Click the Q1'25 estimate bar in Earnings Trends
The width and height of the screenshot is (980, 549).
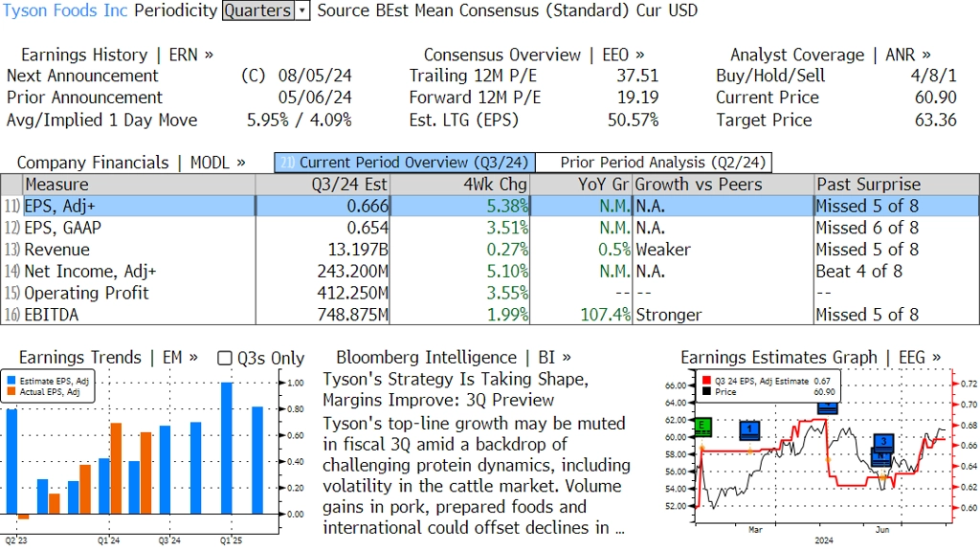(226, 449)
